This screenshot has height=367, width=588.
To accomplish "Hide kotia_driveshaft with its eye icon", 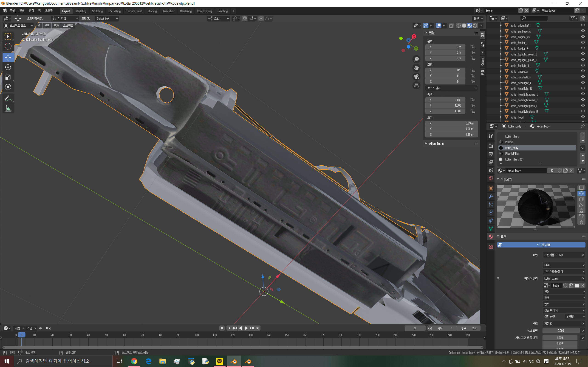I will tap(583, 25).
